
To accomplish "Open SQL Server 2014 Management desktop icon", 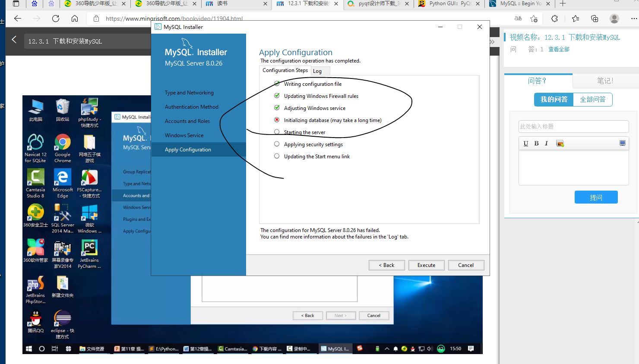I will point(63,219).
